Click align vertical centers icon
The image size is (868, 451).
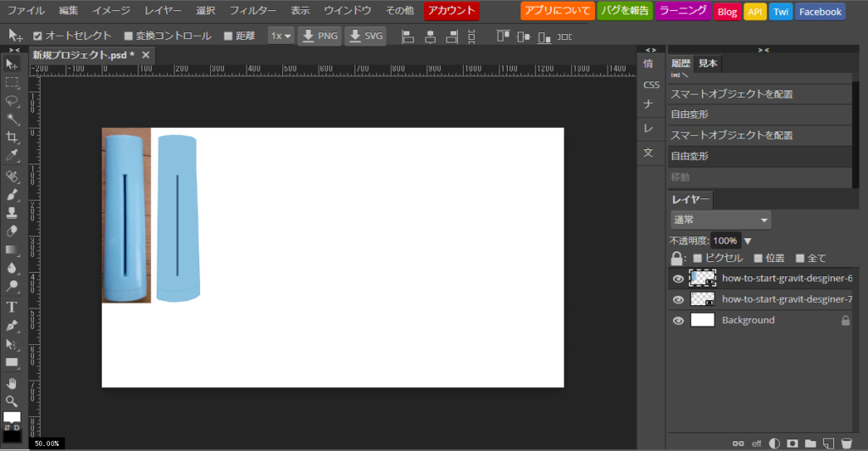pyautogui.click(x=523, y=36)
